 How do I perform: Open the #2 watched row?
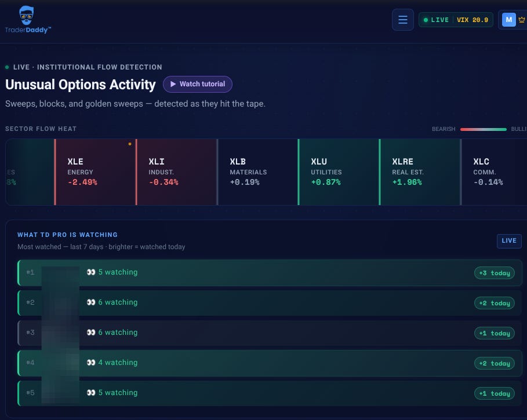click(x=270, y=303)
